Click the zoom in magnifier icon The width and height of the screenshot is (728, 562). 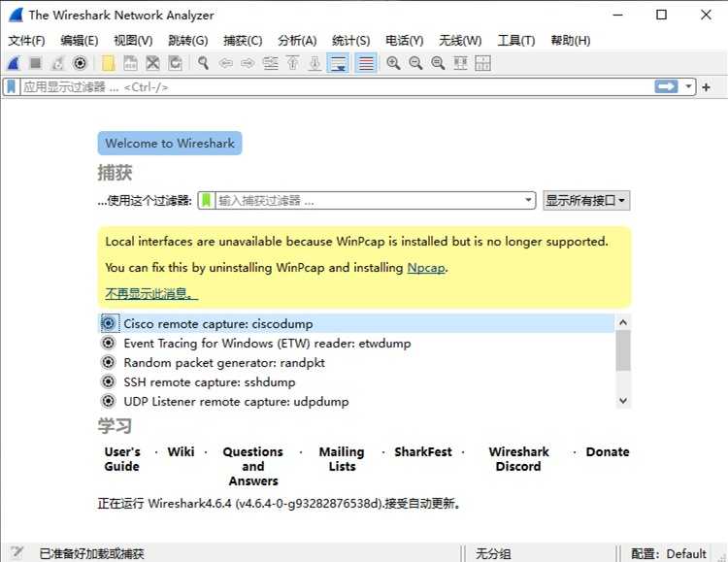[393, 63]
